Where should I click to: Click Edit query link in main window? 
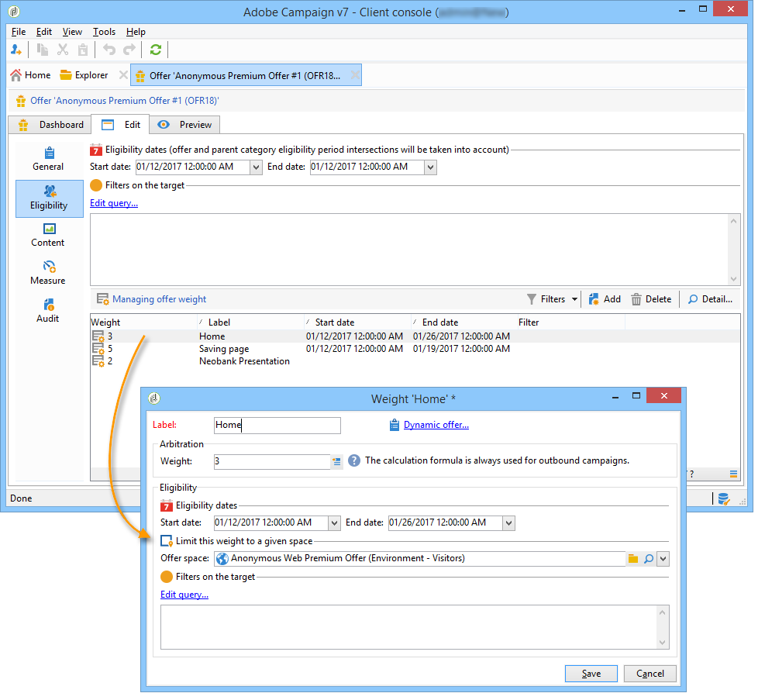point(114,203)
